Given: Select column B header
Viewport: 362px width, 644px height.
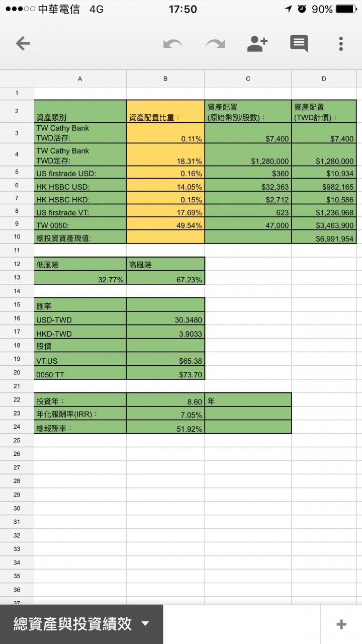Looking at the screenshot, I should coord(165,78).
